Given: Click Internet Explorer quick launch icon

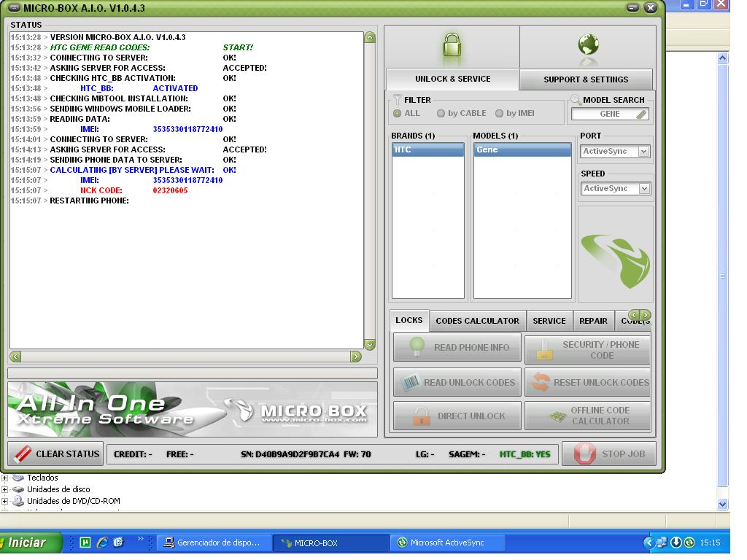Looking at the screenshot, I should (102, 542).
